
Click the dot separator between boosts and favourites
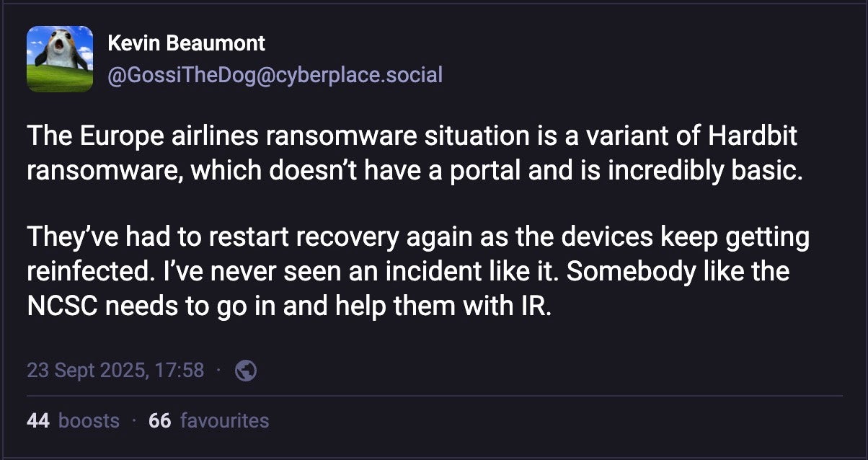click(134, 420)
